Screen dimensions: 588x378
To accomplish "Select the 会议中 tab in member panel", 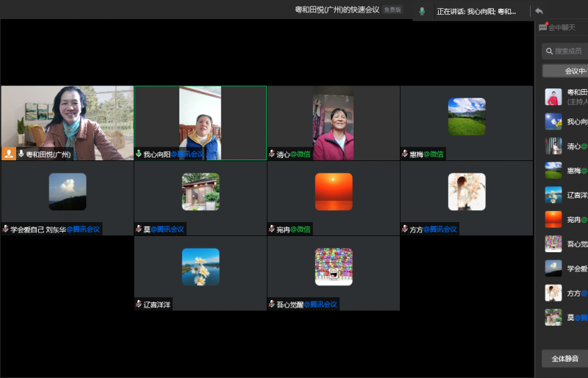I will click(x=566, y=71).
